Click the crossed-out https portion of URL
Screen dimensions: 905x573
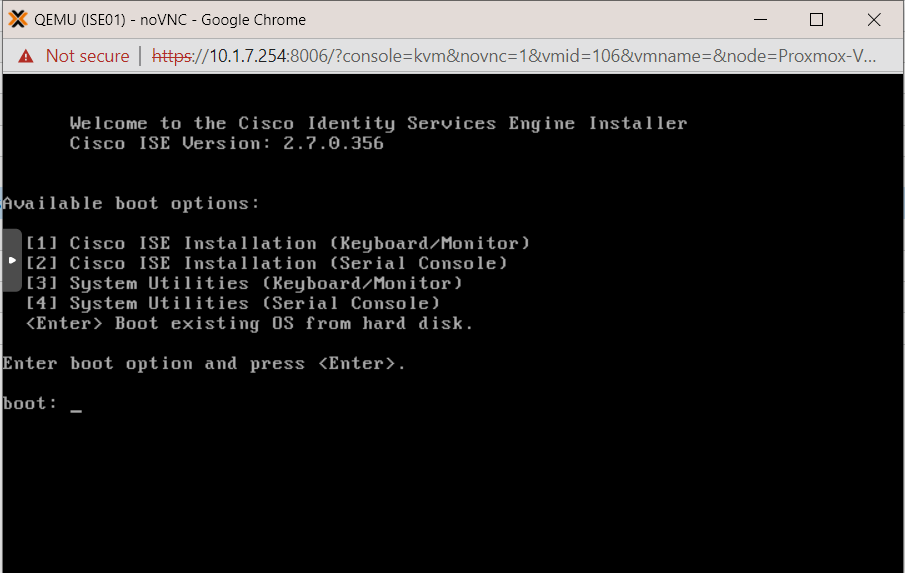[x=171, y=56]
